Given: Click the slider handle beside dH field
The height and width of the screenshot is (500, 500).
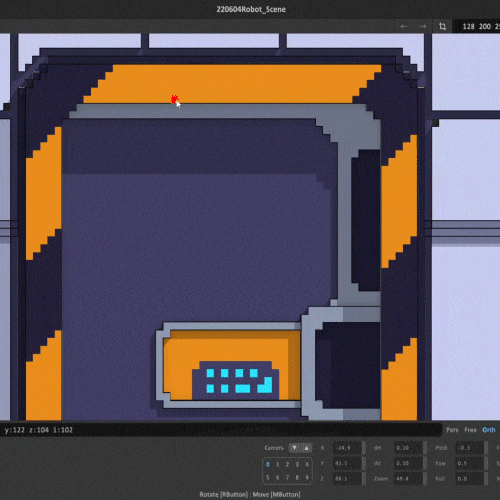Looking at the screenshot, I should click(x=425, y=448).
